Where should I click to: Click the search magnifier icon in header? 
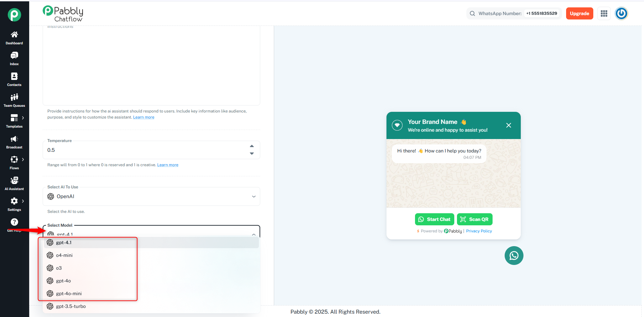coord(472,13)
